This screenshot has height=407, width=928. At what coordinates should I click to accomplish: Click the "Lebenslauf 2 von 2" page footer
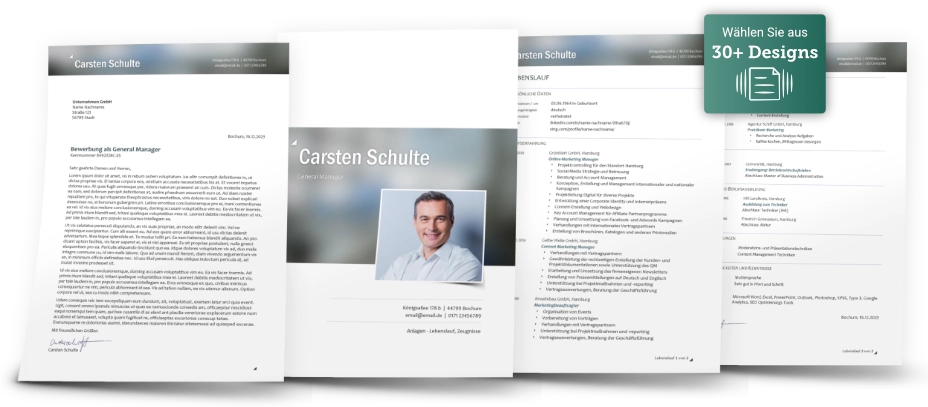[860, 351]
